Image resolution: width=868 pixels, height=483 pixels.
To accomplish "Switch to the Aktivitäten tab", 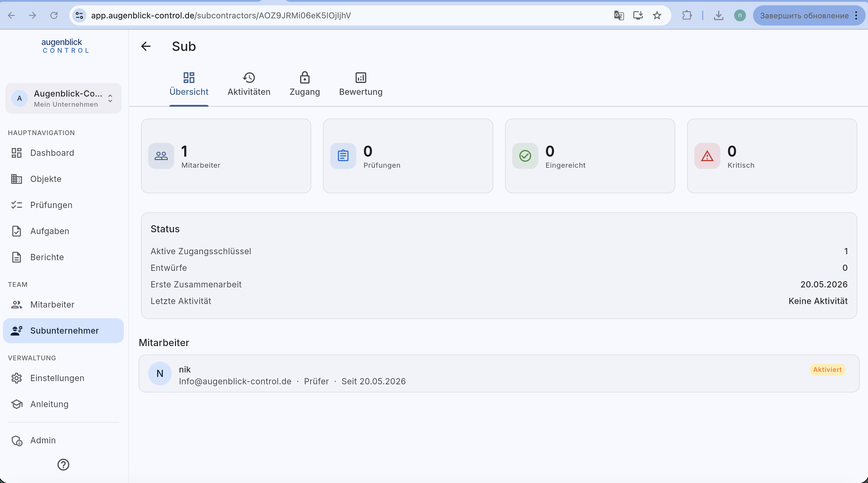I will (249, 84).
